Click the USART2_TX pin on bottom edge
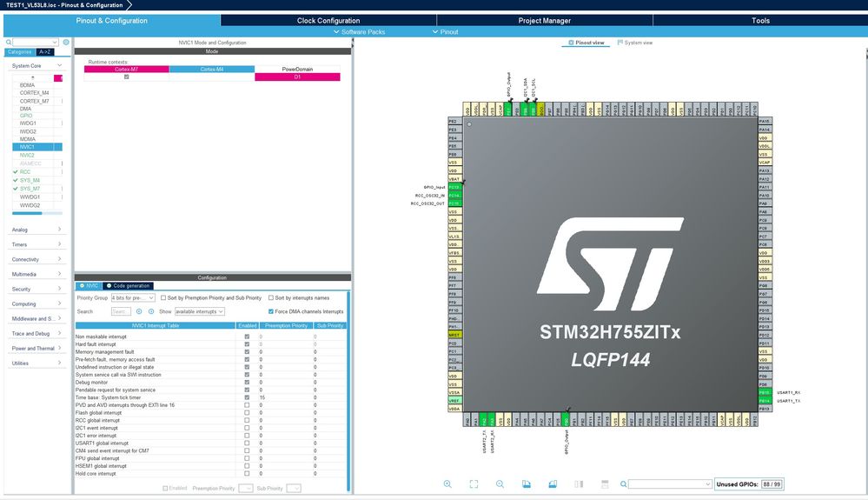This screenshot has width=868, height=500. click(x=483, y=419)
